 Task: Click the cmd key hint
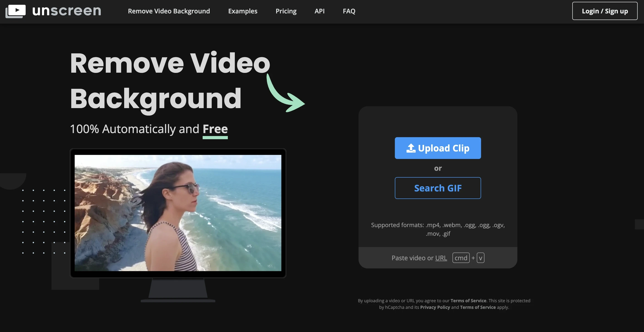click(461, 258)
